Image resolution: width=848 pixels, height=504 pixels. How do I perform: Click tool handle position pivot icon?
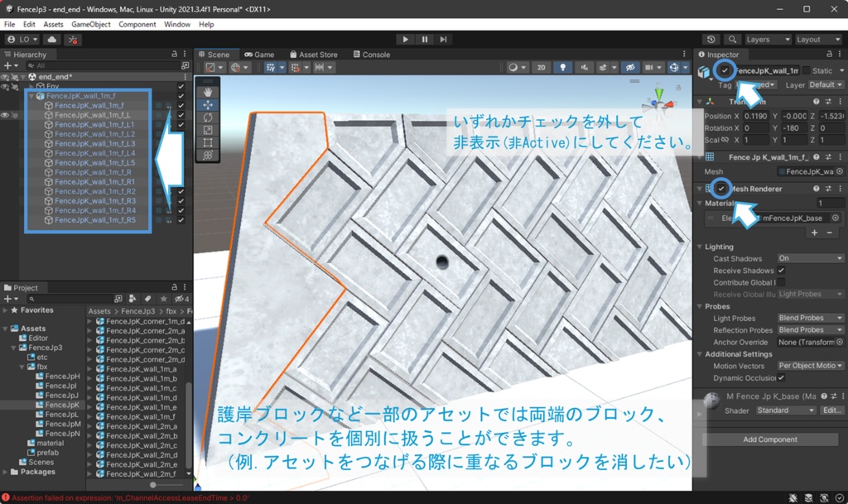coord(210,68)
